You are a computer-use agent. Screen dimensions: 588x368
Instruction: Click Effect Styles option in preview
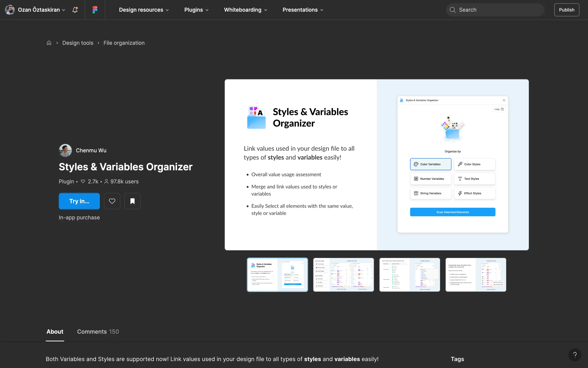click(x=474, y=193)
